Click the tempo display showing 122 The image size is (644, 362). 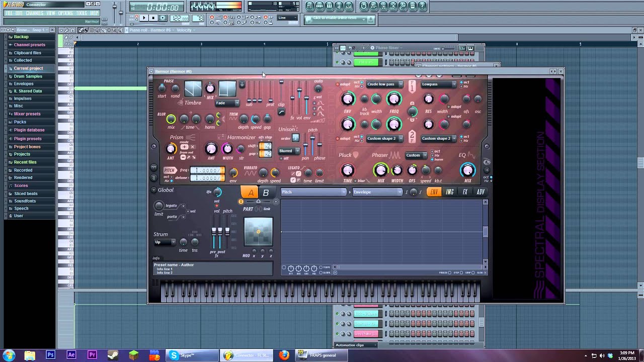click(x=179, y=18)
